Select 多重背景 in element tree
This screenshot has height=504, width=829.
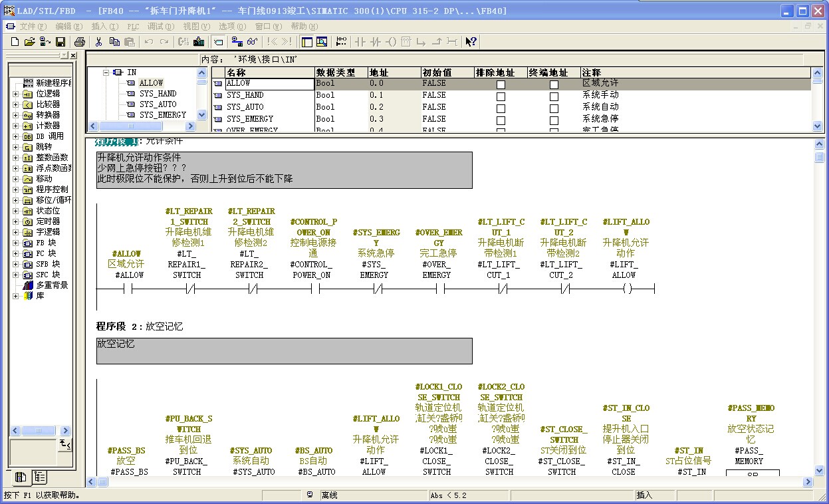(x=52, y=285)
